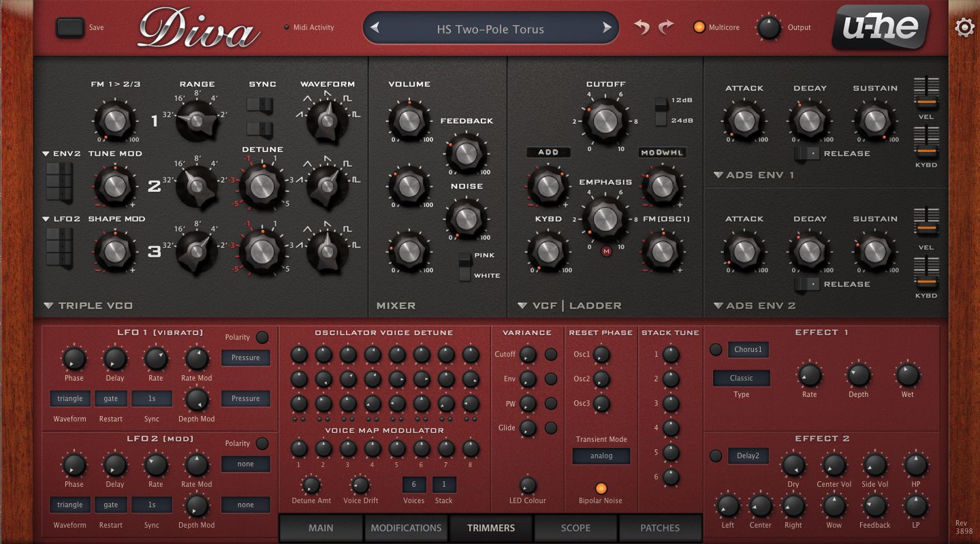Open the ENV2 tune mod source menu
980x544 pixels.
[61, 154]
